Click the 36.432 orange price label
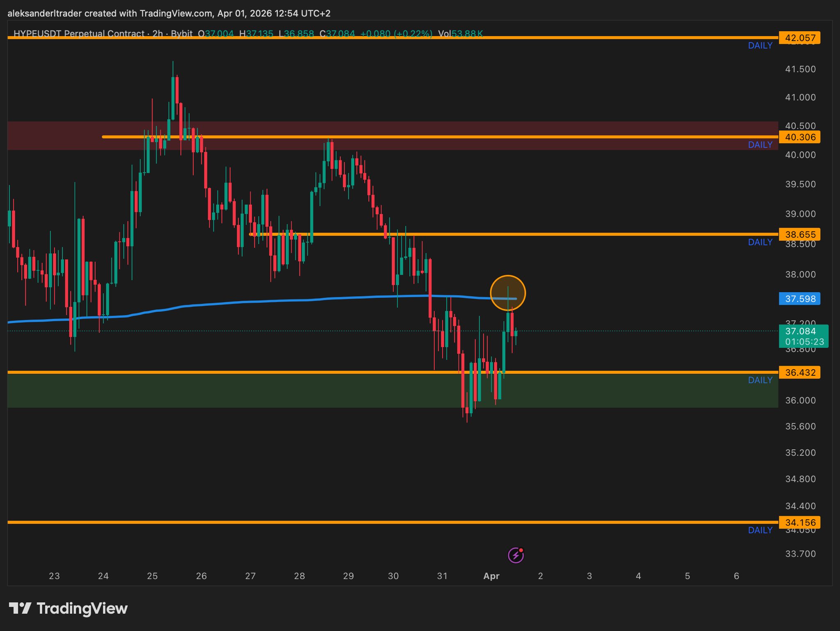The height and width of the screenshot is (631, 840). pos(799,373)
